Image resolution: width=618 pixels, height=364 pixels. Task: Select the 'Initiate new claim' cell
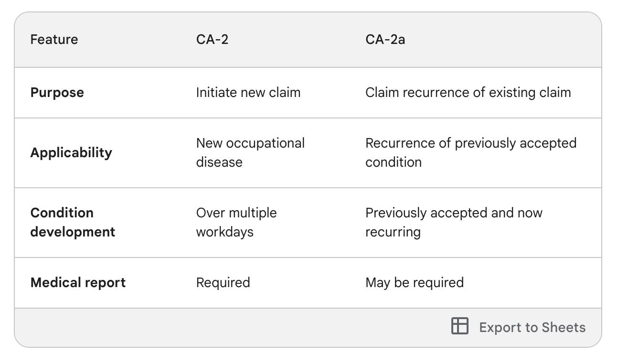(248, 92)
